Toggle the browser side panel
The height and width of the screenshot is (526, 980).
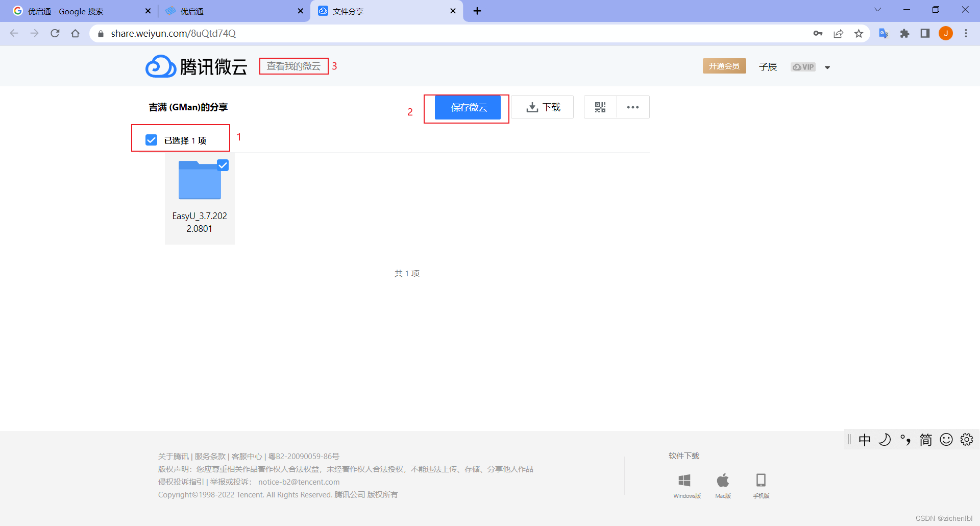[x=925, y=33]
